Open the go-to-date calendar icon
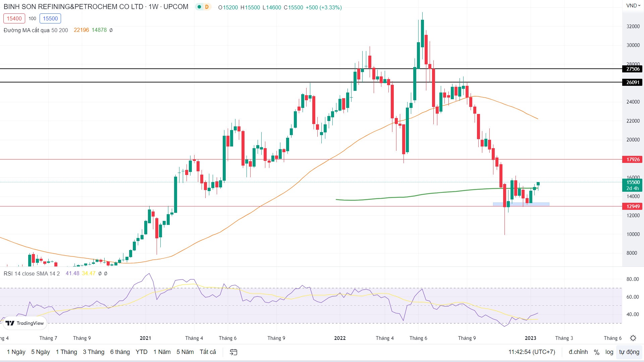Screen dimensions: 644x362 point(233,352)
